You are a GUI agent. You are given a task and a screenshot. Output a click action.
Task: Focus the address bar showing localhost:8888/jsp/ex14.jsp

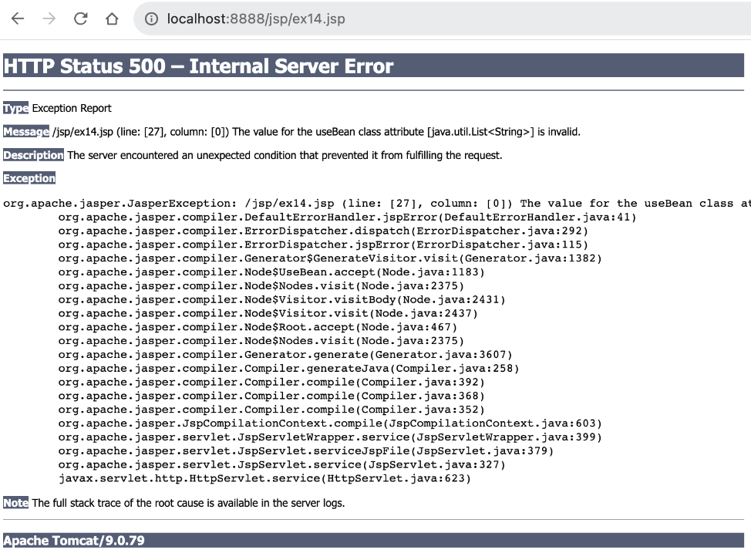click(x=440, y=19)
